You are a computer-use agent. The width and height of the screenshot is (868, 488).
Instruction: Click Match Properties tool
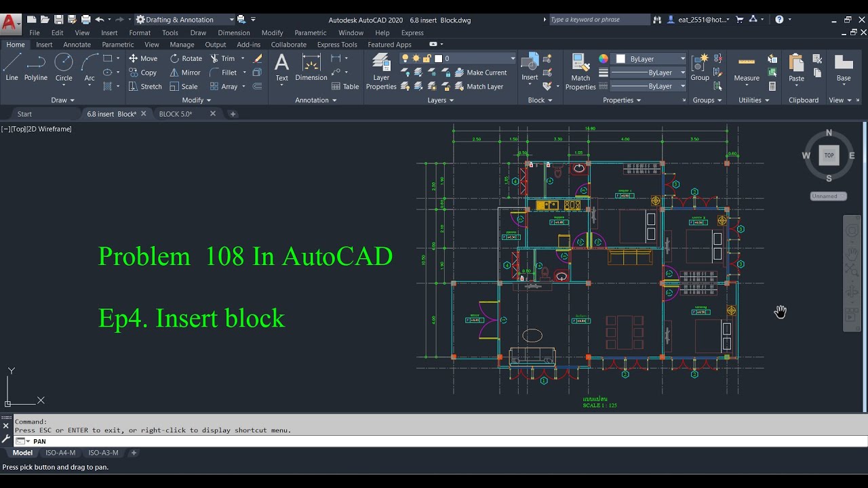pos(580,71)
